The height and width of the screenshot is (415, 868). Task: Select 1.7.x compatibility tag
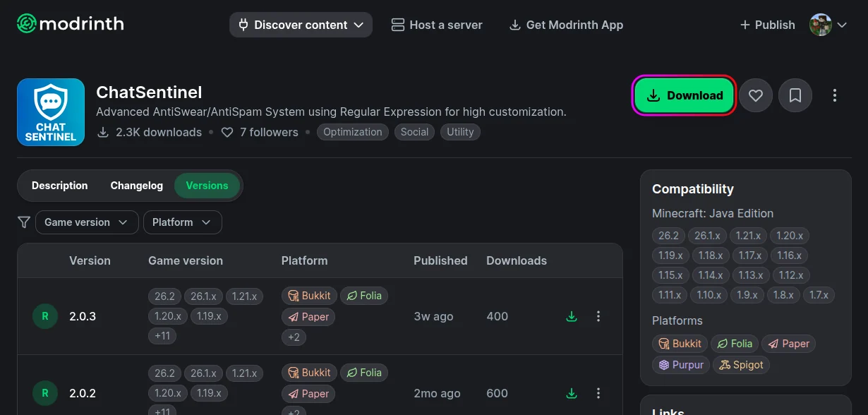click(x=819, y=295)
